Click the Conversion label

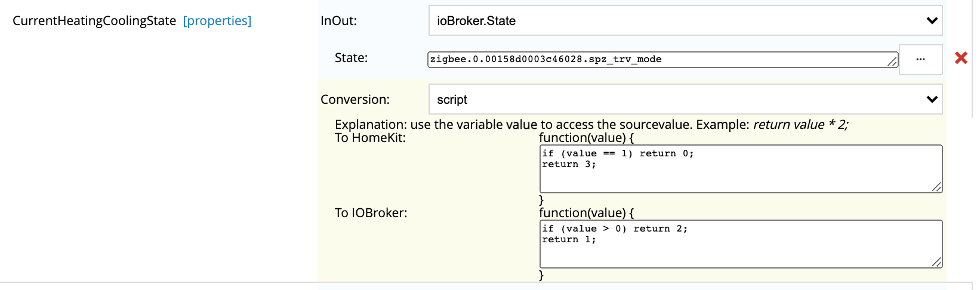click(x=355, y=100)
